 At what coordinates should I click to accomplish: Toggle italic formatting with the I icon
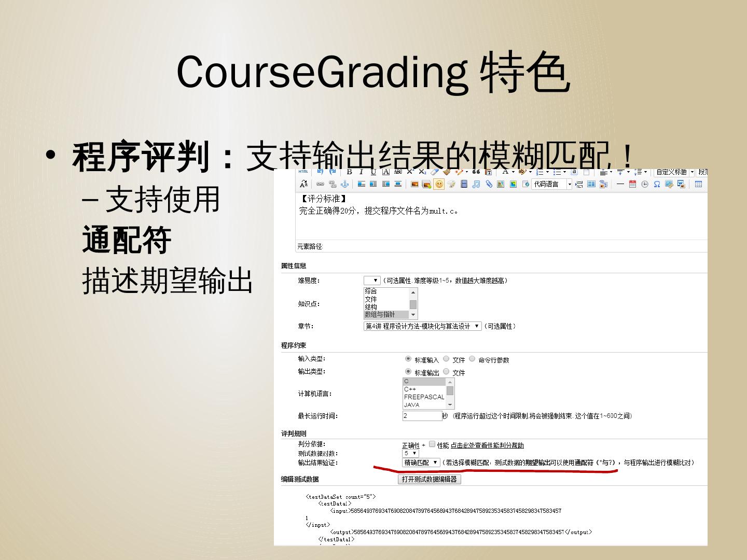tap(361, 172)
